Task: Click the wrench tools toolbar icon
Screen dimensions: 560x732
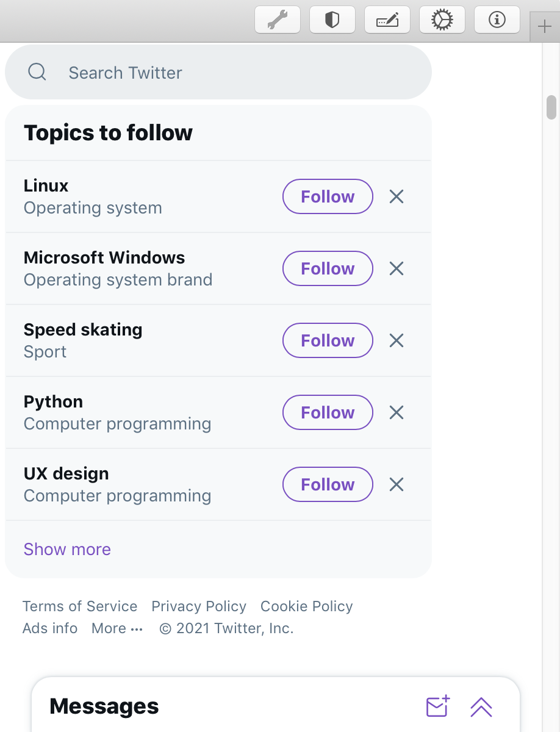Action: point(278,20)
